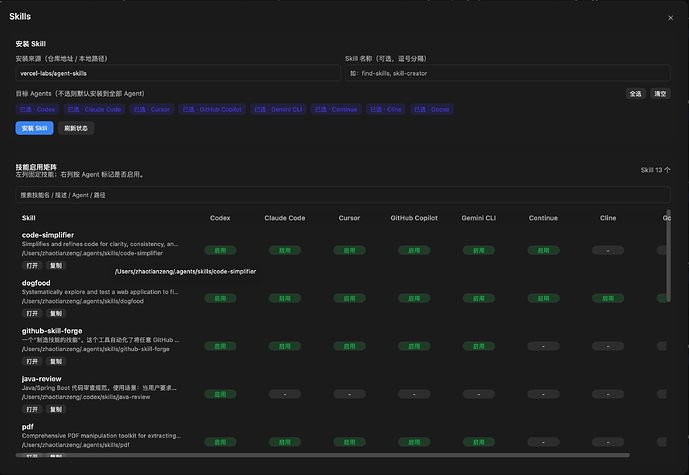The width and height of the screenshot is (689, 475).
Task: Toggle github-skill-forge for Cursor
Action: point(349,346)
